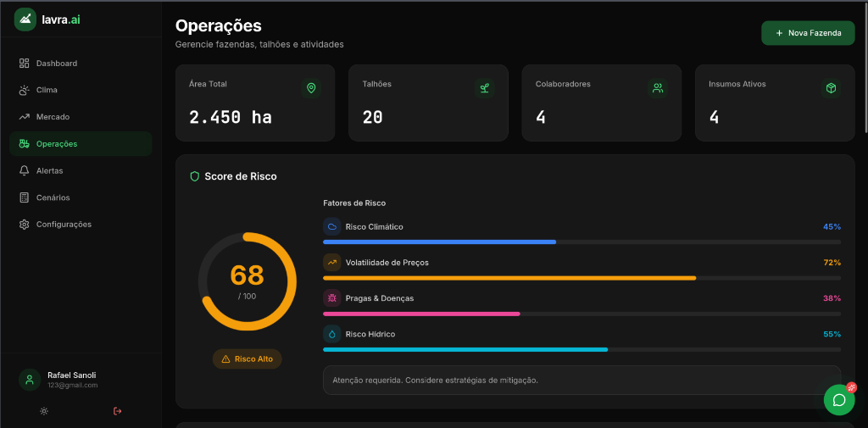Select Cenários in the sidebar
868x428 pixels.
pyautogui.click(x=53, y=197)
